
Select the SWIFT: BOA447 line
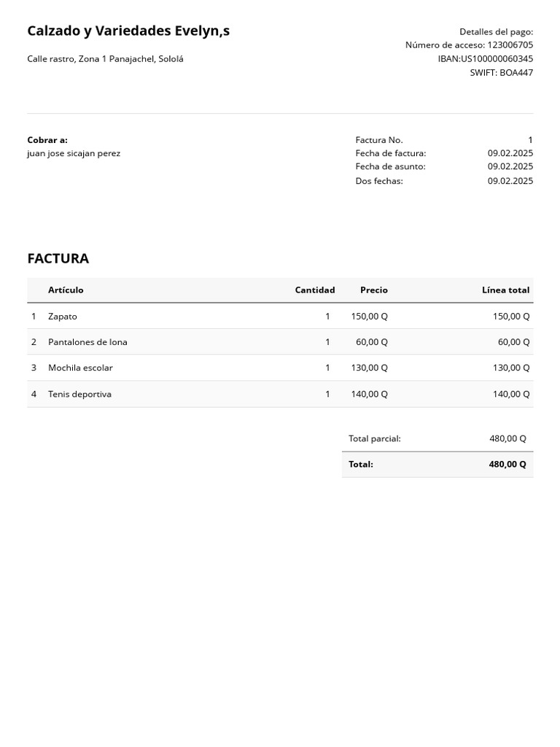(501, 73)
